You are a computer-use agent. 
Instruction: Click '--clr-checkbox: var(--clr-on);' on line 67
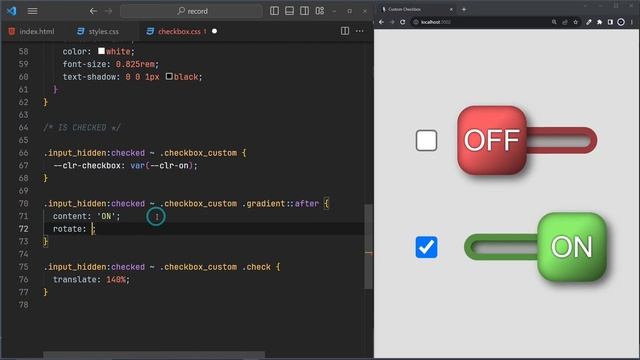pyautogui.click(x=125, y=165)
